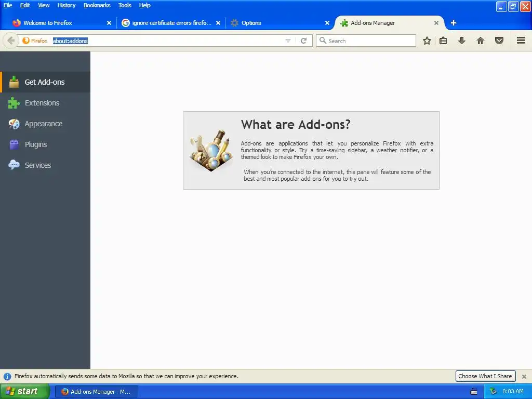Click the Choose What I Share button
This screenshot has height=399, width=532.
(x=485, y=376)
